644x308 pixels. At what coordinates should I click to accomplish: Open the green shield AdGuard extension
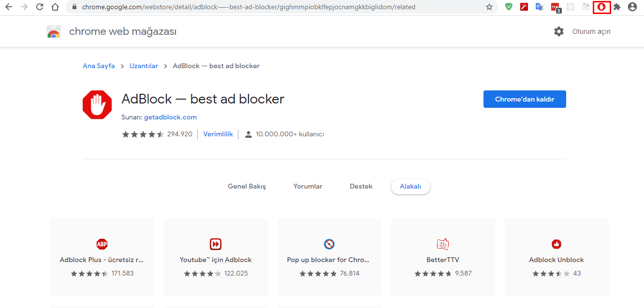pos(509,7)
